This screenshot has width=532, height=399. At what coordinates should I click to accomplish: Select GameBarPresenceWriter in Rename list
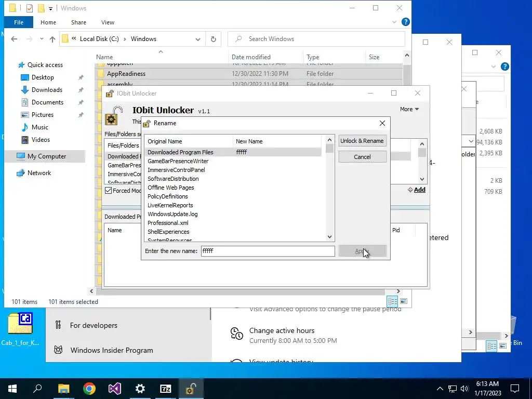178,161
